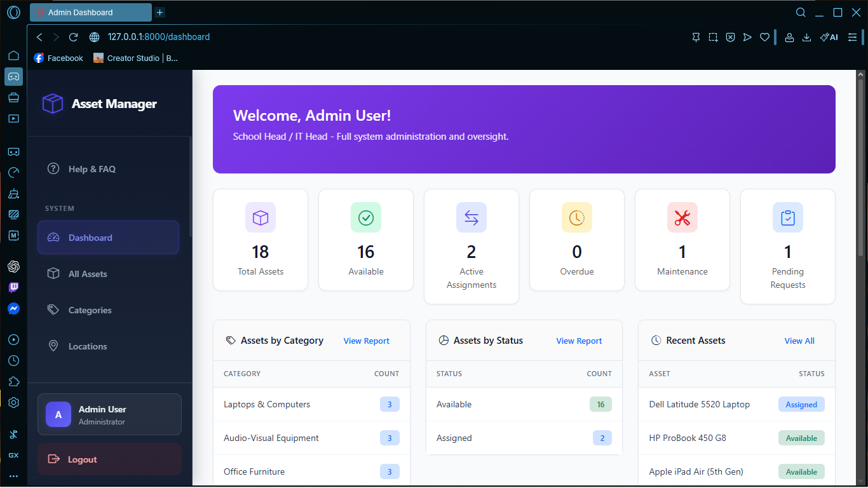The height and width of the screenshot is (488, 868).
Task: Open Help & FAQ via the question mark icon
Action: click(x=52, y=168)
